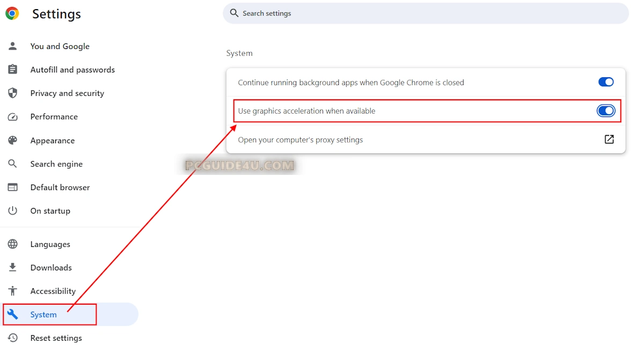The image size is (644, 353).
Task: Click the Chrome logo icon
Action: coord(12,13)
